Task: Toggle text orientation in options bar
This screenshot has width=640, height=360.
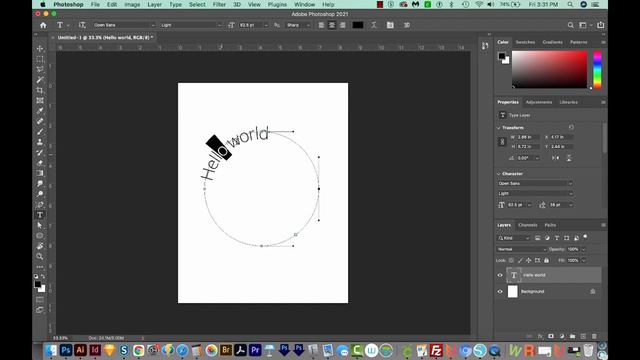Action: pyautogui.click(x=82, y=25)
